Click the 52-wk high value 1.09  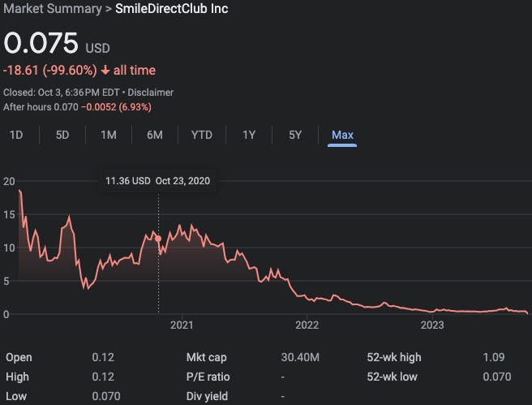click(494, 357)
